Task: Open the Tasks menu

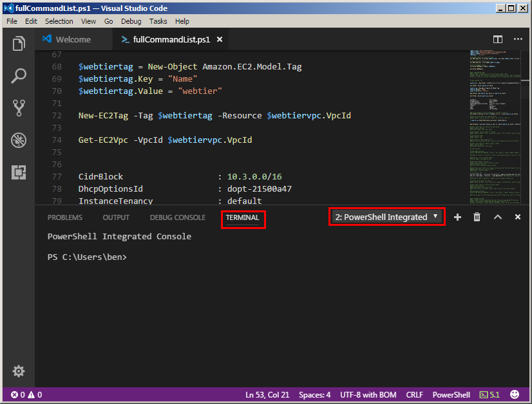Action: pos(158,21)
